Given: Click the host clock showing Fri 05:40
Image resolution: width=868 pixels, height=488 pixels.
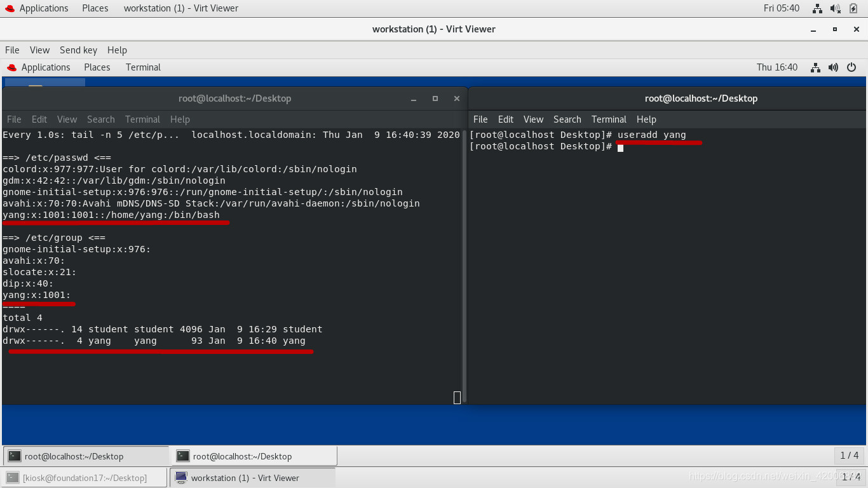Looking at the screenshot, I should click(782, 8).
